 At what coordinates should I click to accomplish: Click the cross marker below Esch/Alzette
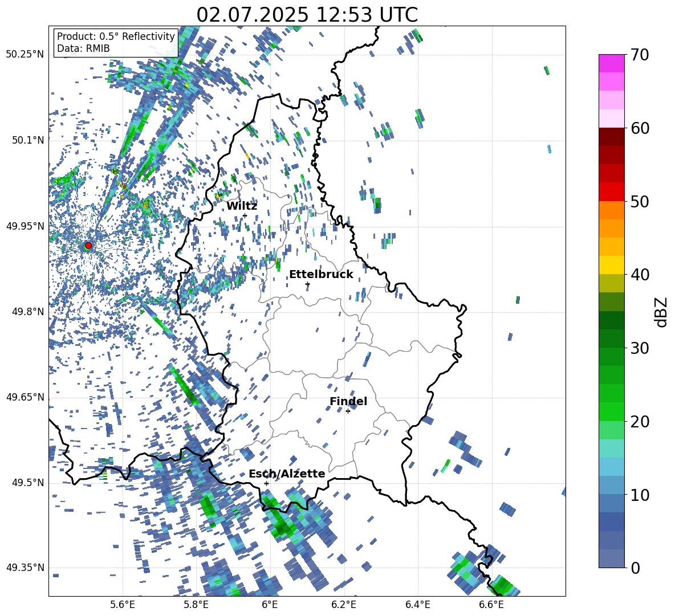click(x=266, y=483)
